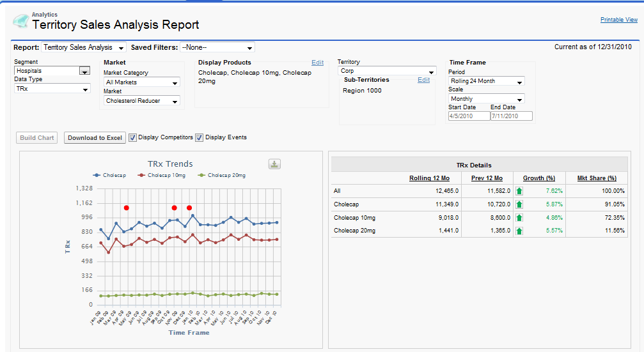Open the Printable View link
The width and height of the screenshot is (644, 352).
coord(618,20)
